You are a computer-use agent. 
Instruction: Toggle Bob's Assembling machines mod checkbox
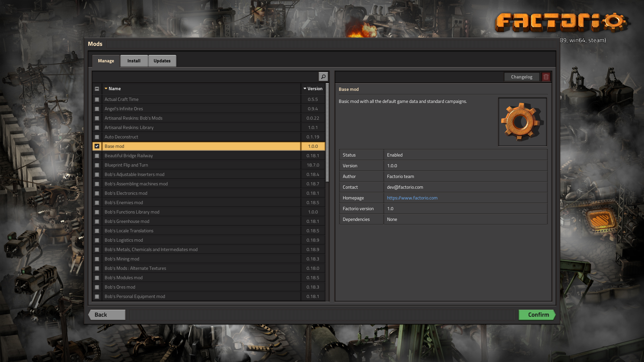click(97, 184)
